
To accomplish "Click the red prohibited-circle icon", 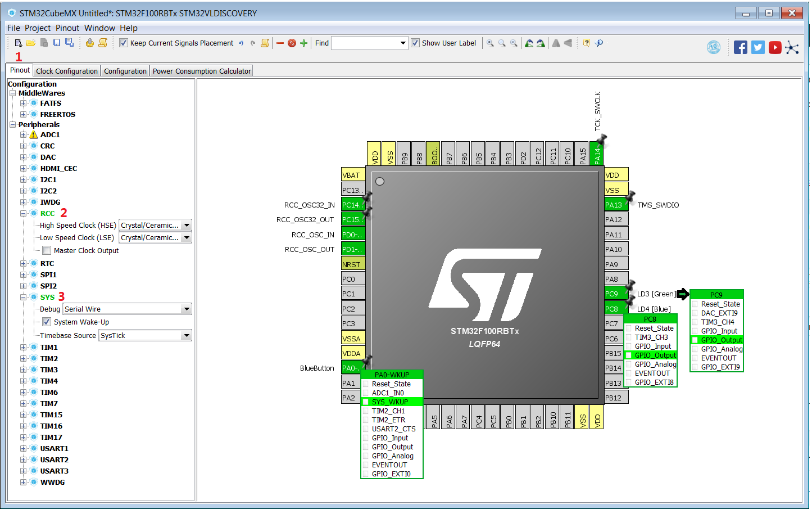I will pyautogui.click(x=292, y=43).
